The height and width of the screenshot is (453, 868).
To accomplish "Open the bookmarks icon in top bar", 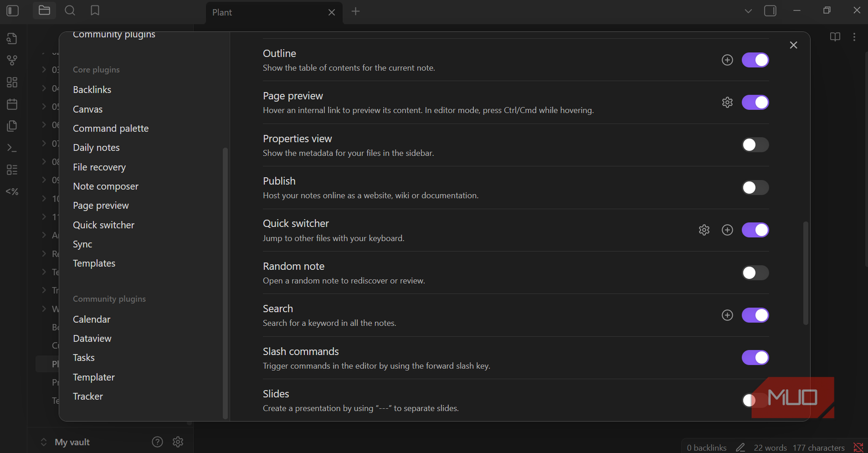I will pos(95,11).
